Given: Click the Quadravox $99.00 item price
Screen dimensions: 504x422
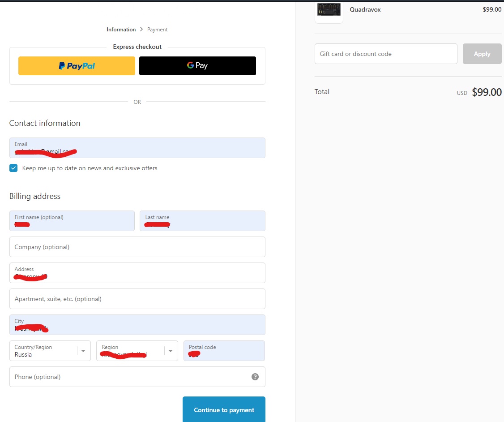Looking at the screenshot, I should 492,10.
